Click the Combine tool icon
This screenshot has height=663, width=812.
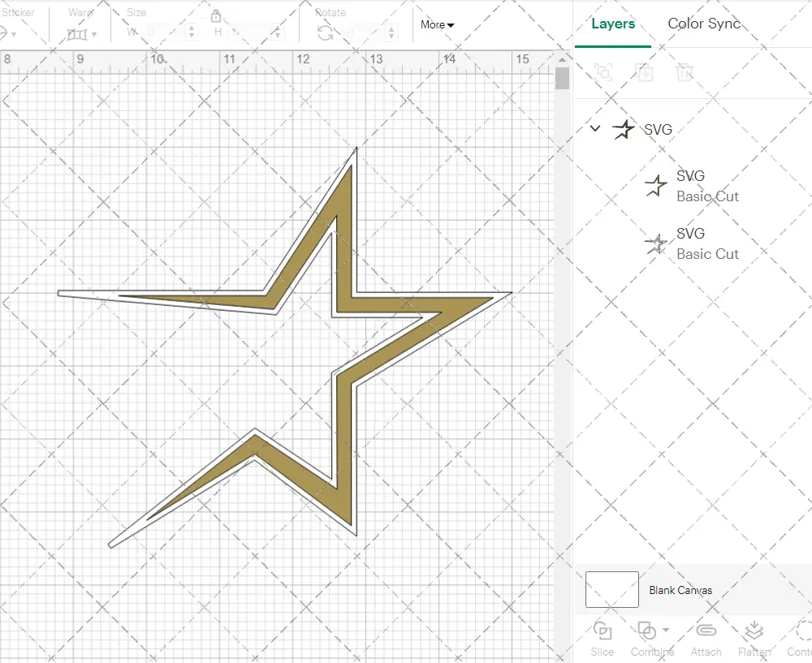point(647,631)
